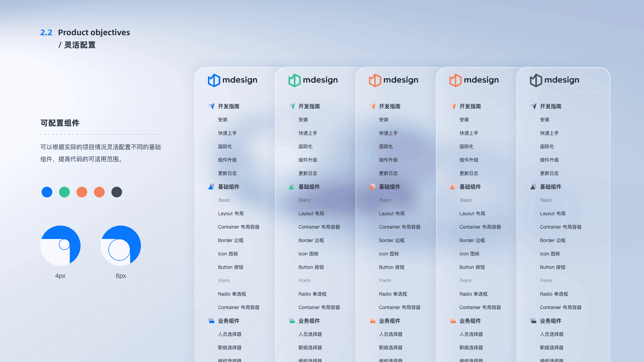Select the green theme color dot
644x362 pixels.
pos(64,192)
